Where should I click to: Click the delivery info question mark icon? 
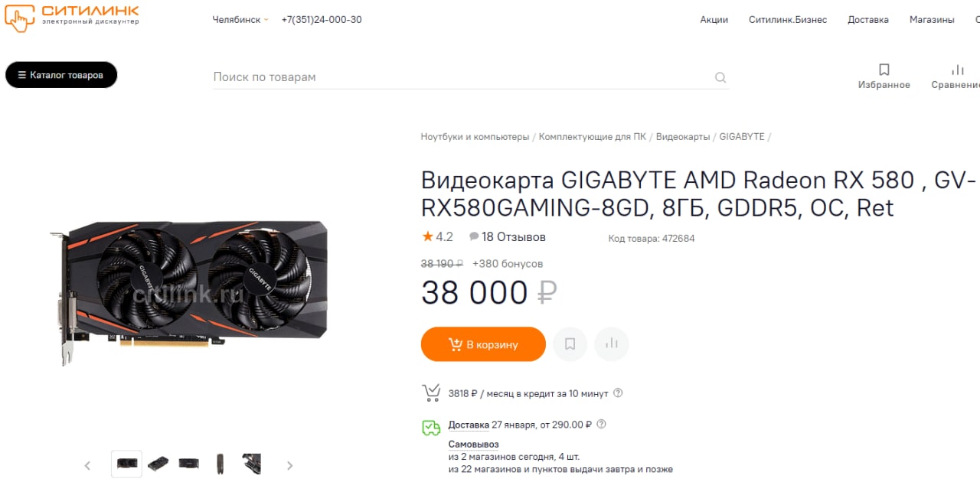[601, 424]
